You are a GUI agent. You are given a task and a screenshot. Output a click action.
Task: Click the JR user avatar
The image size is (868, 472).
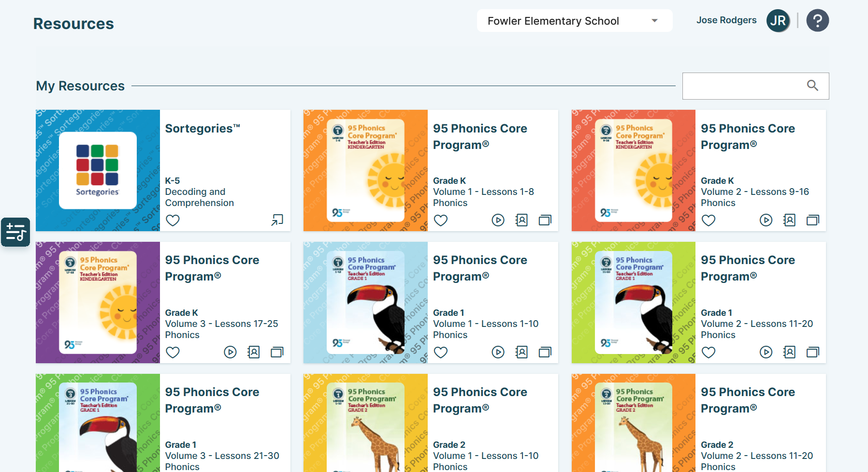[x=778, y=21]
